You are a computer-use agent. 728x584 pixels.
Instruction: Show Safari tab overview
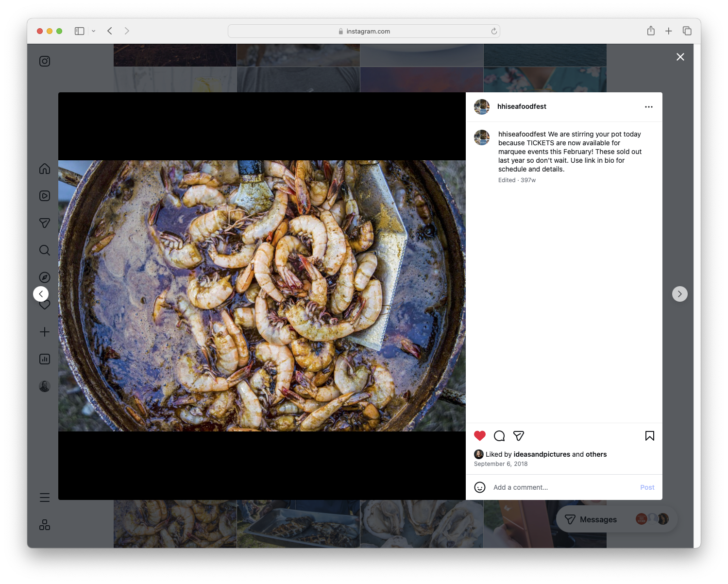pyautogui.click(x=687, y=31)
